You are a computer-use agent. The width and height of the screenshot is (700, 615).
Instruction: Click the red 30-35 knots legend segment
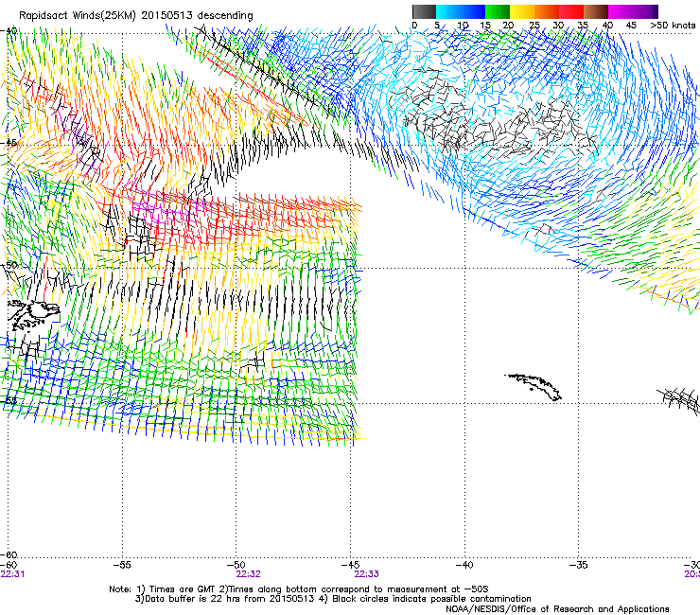[571, 11]
